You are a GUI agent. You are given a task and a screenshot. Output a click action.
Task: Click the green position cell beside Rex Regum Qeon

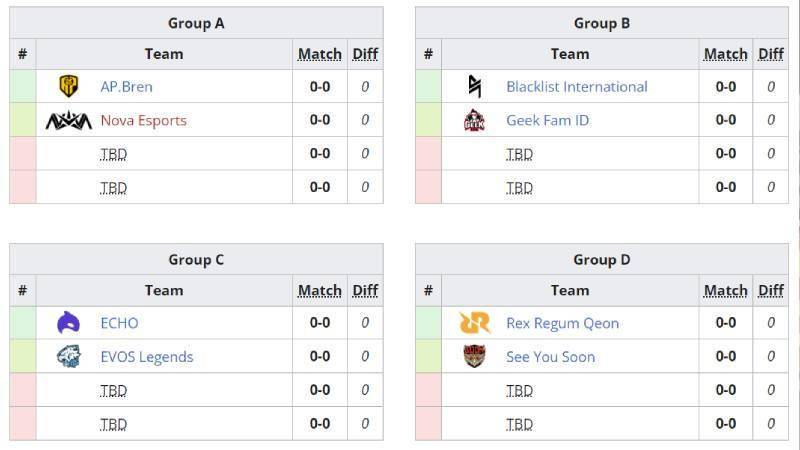click(429, 323)
